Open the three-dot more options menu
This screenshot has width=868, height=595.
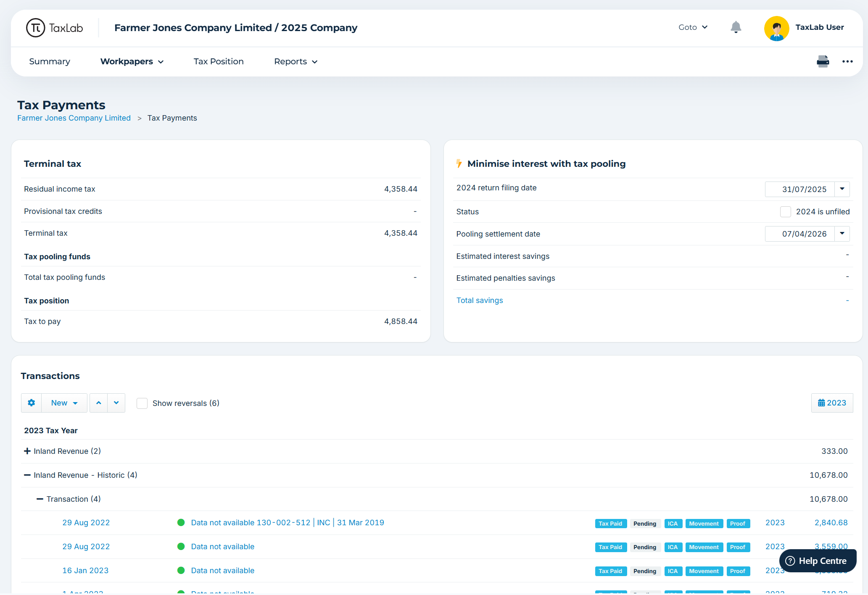[x=847, y=61]
